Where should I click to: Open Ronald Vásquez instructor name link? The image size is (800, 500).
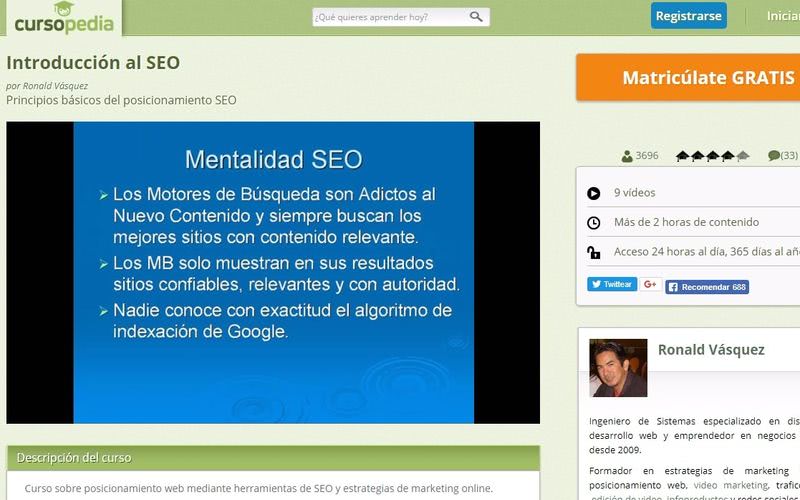click(x=711, y=350)
